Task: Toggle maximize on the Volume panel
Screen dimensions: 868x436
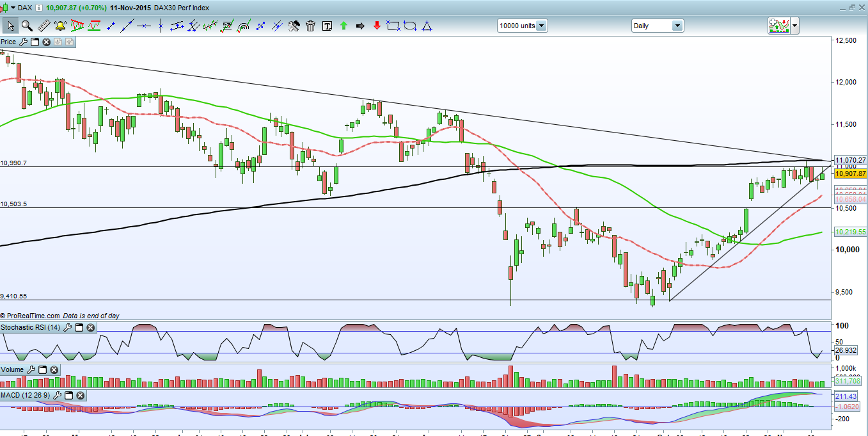Action: (x=43, y=369)
